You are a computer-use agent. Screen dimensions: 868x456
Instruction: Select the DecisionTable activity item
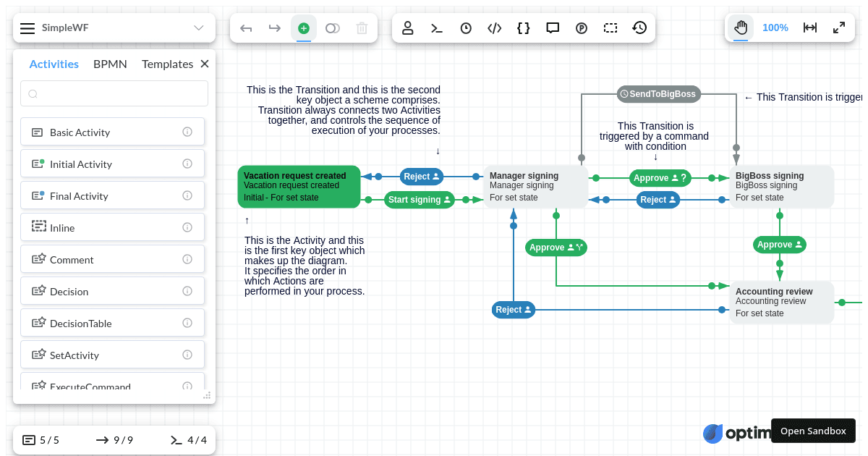[112, 324]
